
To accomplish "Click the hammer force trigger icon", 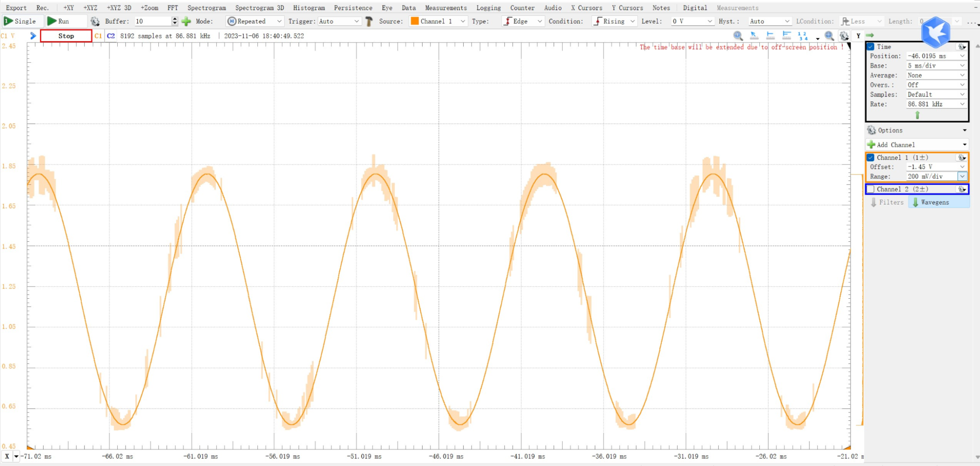I will [369, 21].
